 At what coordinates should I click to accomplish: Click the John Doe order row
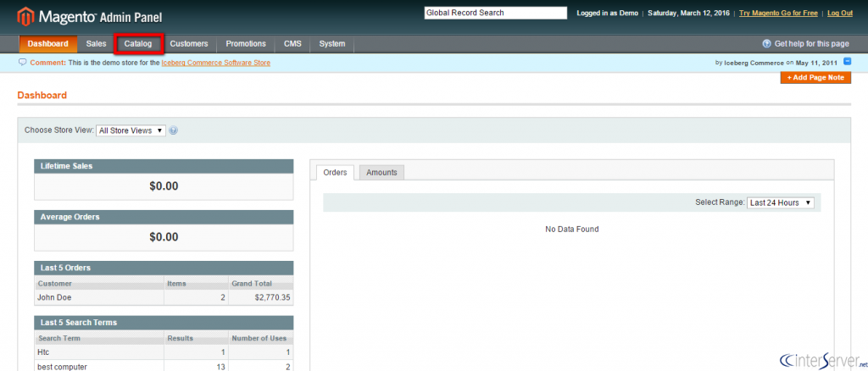pos(164,297)
